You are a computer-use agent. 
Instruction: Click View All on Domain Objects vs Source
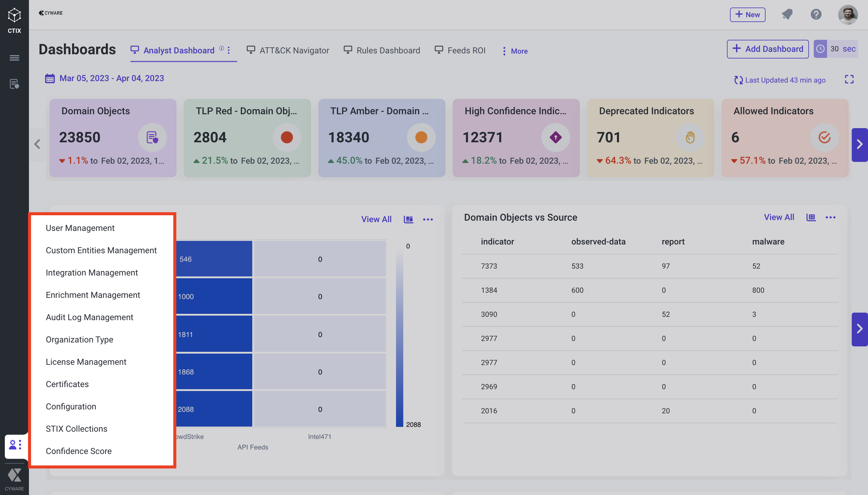pos(778,217)
